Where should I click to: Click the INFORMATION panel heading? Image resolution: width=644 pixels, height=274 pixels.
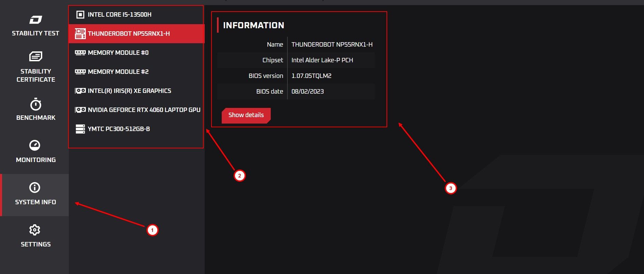click(253, 25)
